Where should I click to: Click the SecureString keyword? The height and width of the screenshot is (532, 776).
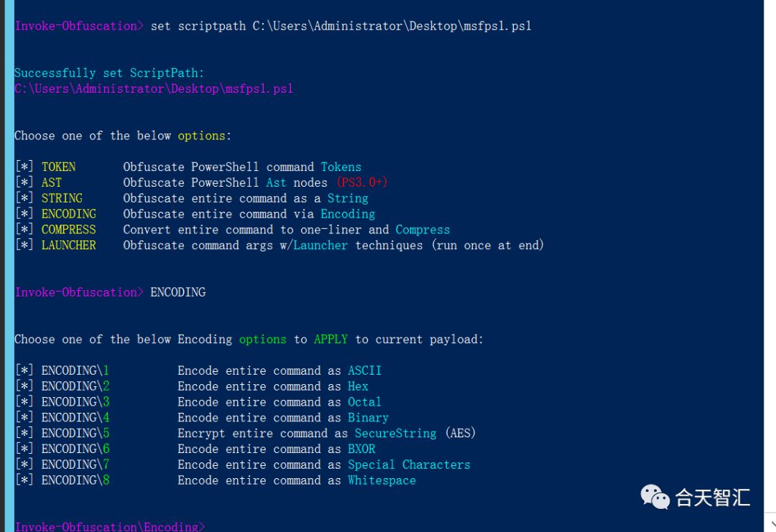(395, 433)
